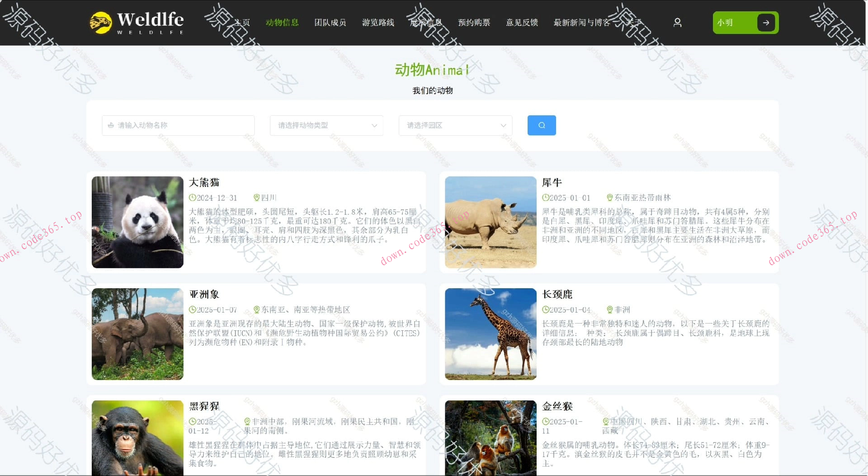Click the arrow icon inside 小明 button
The width and height of the screenshot is (868, 476).
tap(766, 22)
